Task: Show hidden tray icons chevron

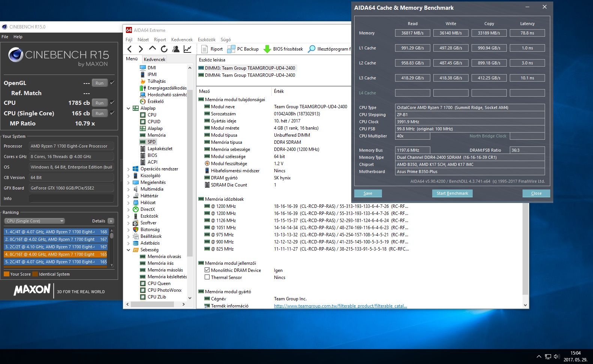Action: (539, 357)
